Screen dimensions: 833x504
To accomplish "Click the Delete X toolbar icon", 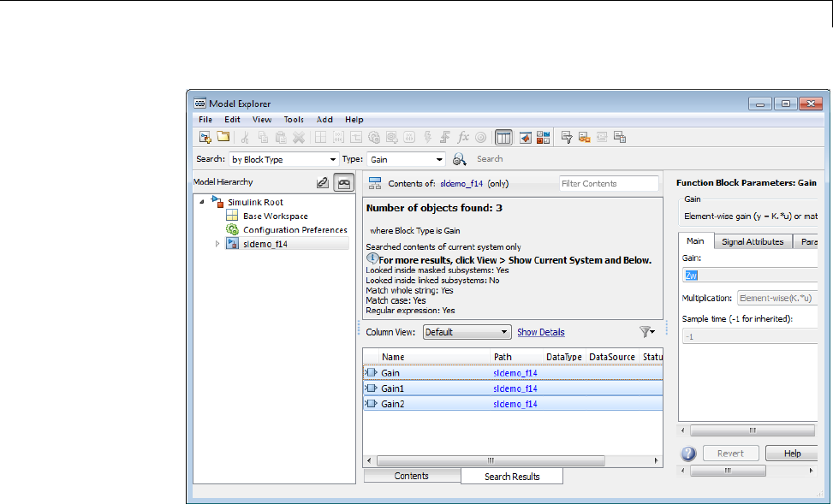I will click(299, 138).
